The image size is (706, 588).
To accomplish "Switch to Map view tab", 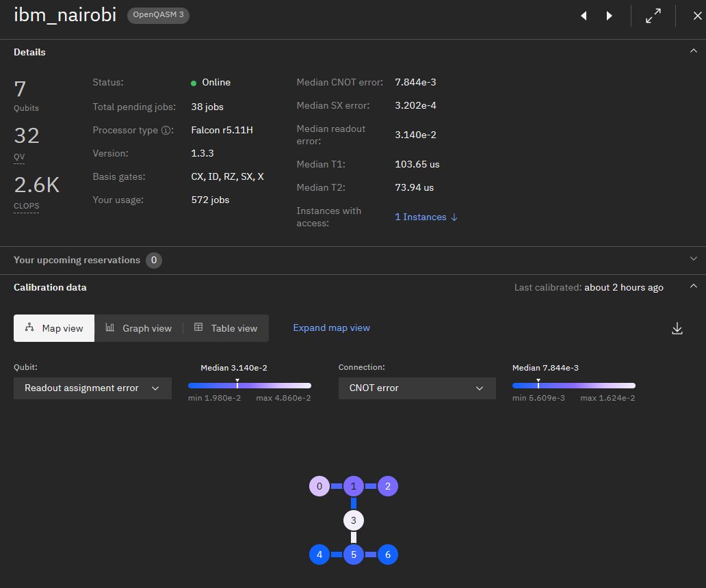I will coord(54,328).
